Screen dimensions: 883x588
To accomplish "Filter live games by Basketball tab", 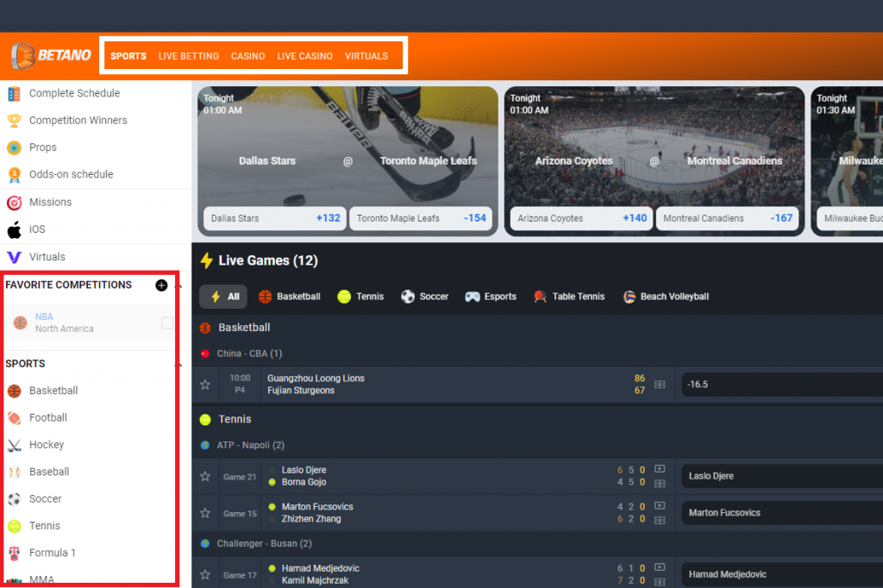I will (x=290, y=297).
